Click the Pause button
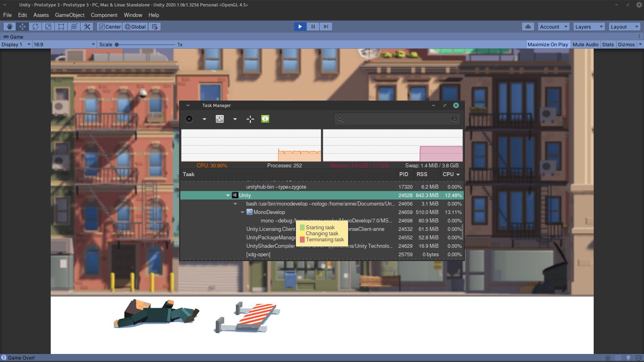The width and height of the screenshot is (644, 362). pyautogui.click(x=313, y=27)
